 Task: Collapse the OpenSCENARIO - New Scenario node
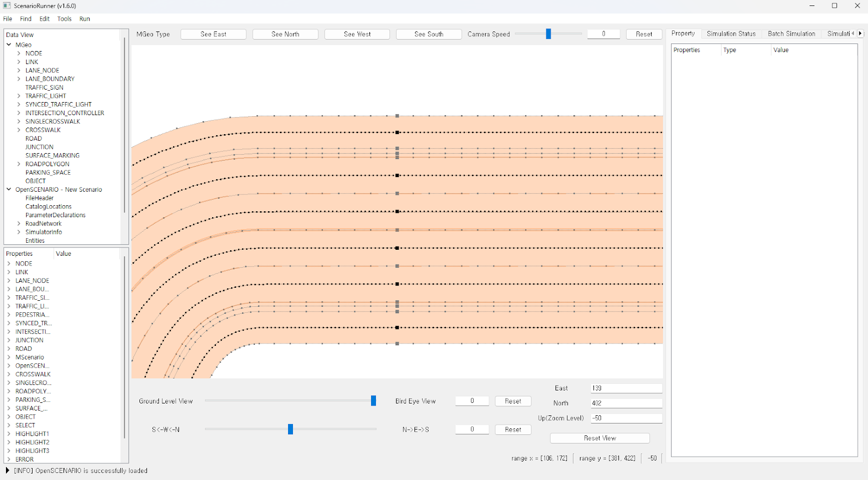[9, 190]
